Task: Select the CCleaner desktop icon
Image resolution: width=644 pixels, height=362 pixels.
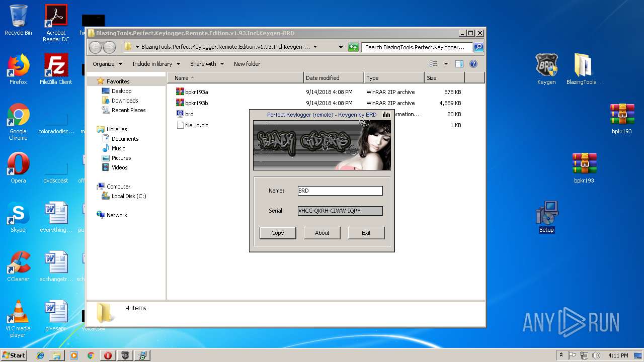Action: tap(18, 267)
